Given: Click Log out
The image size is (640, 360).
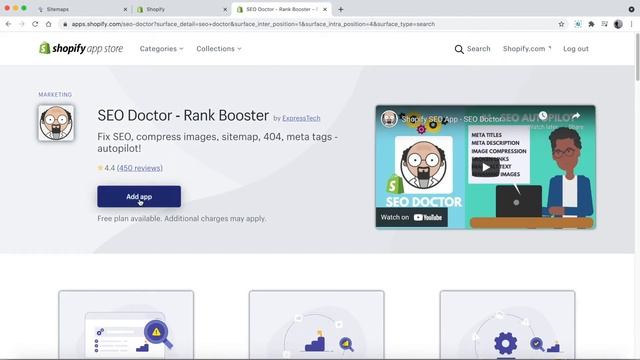Looking at the screenshot, I should 576,49.
